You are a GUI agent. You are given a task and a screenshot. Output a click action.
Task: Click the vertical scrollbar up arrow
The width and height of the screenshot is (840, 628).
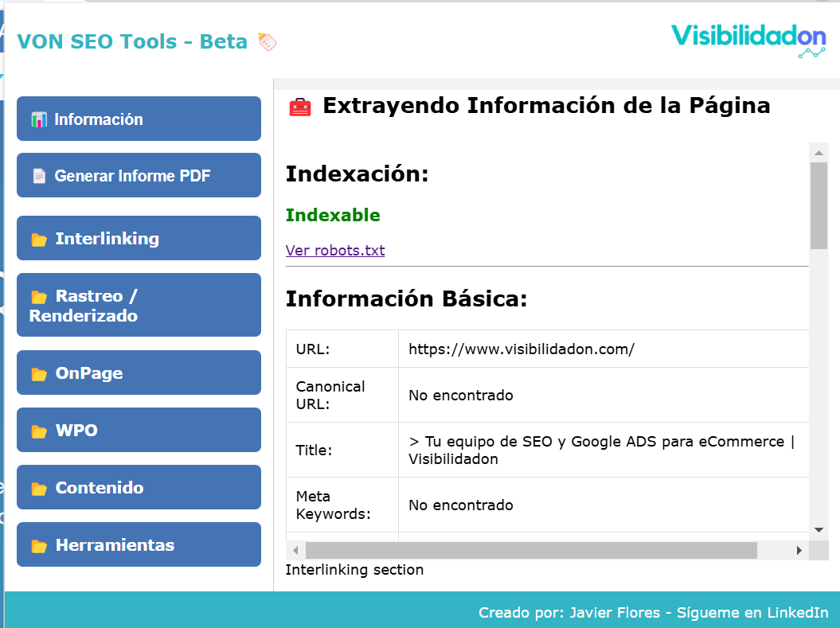pos(819,153)
